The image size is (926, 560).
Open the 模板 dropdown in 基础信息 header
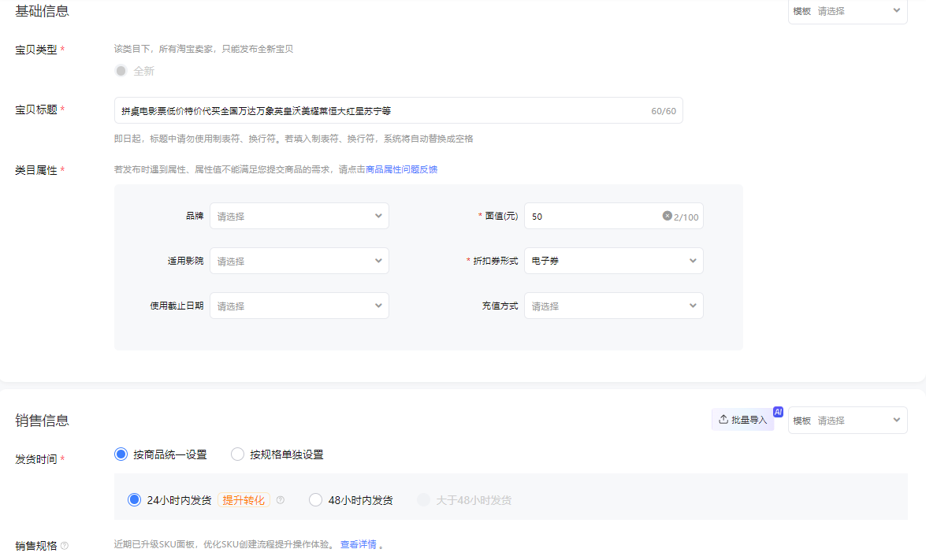click(847, 11)
